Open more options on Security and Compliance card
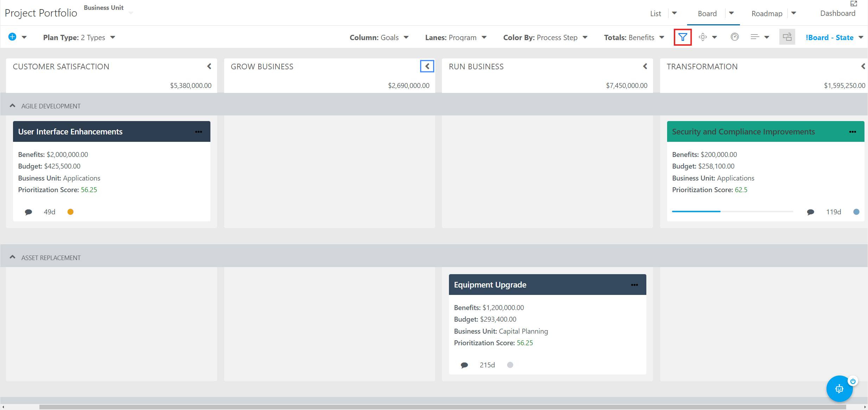Screen dimensions: 868x410 pyautogui.click(x=853, y=132)
